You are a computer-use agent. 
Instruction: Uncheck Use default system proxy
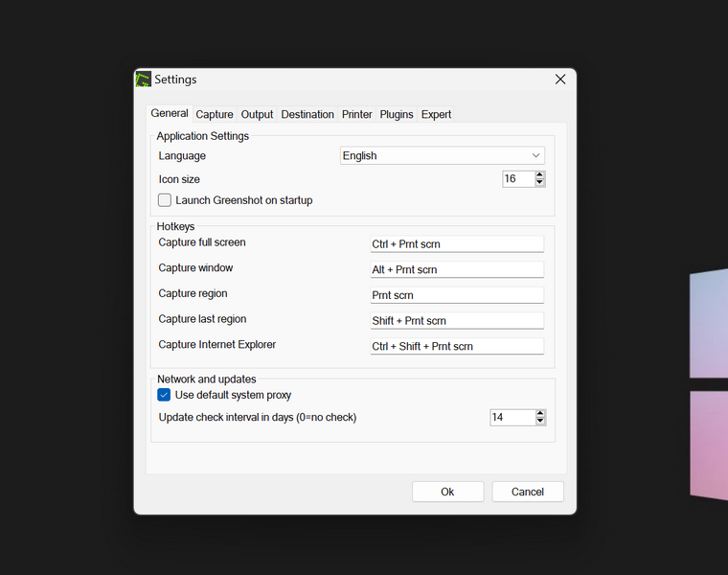[x=164, y=395]
